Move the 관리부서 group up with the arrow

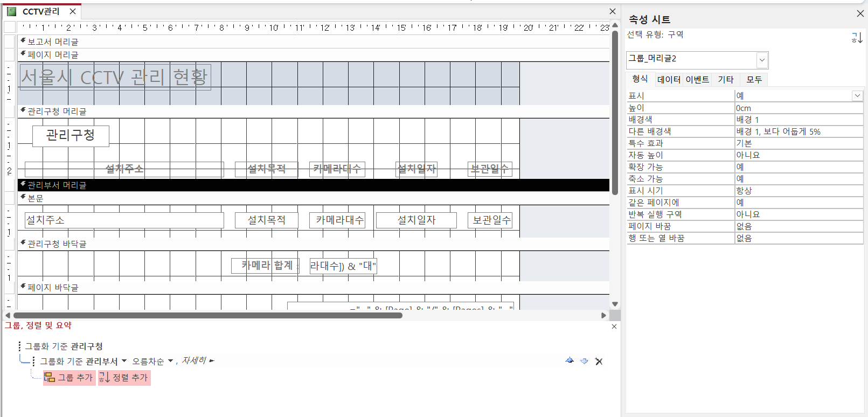click(x=570, y=361)
